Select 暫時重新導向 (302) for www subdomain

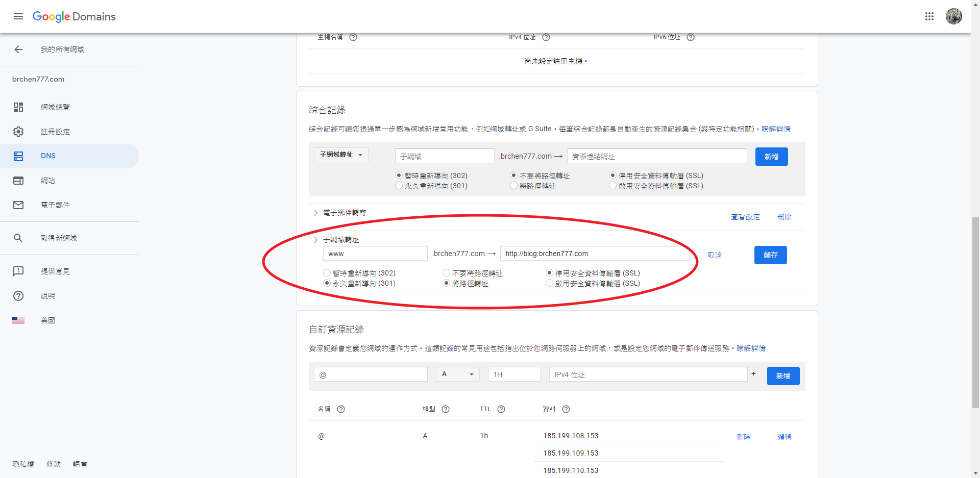(327, 273)
